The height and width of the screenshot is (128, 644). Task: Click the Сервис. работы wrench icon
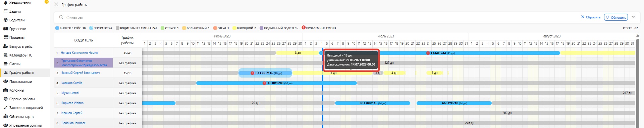5,99
